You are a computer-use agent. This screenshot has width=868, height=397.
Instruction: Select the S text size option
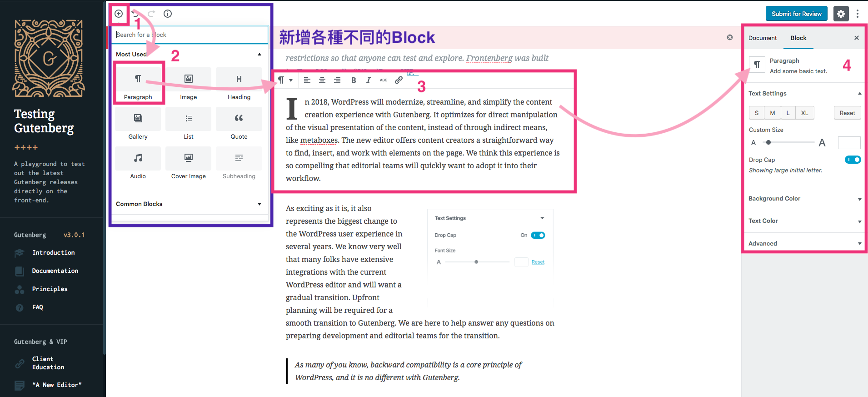(x=757, y=113)
